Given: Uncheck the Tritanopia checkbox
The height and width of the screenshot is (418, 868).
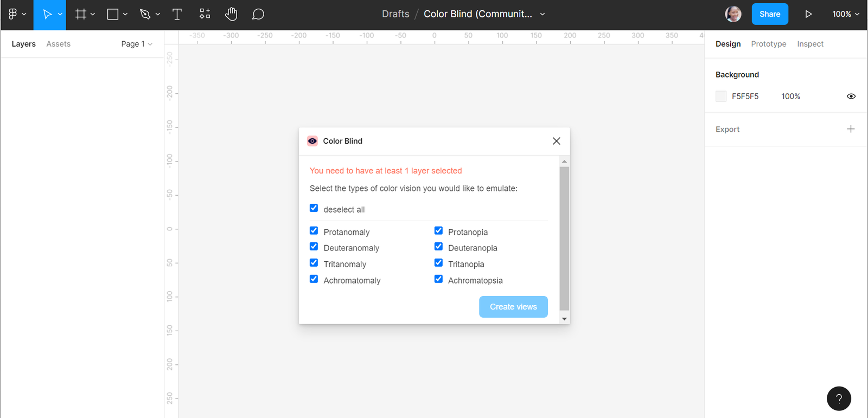Looking at the screenshot, I should tap(438, 263).
